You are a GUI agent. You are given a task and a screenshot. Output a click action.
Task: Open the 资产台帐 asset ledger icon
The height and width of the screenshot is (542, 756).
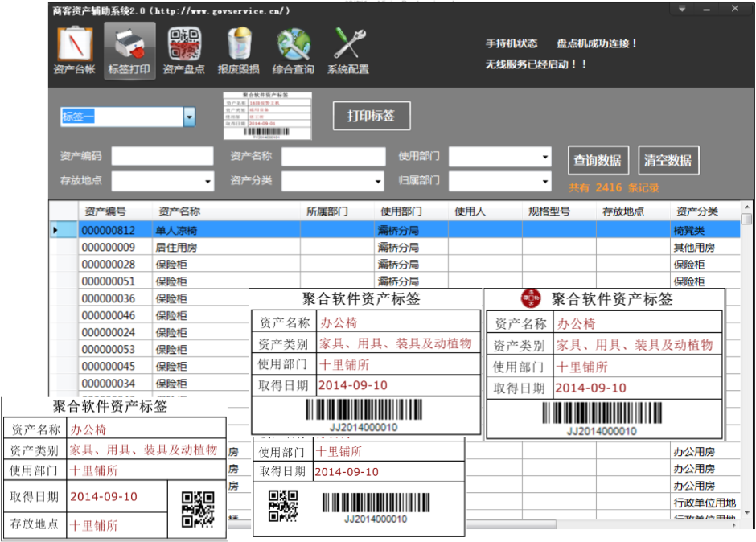74,51
